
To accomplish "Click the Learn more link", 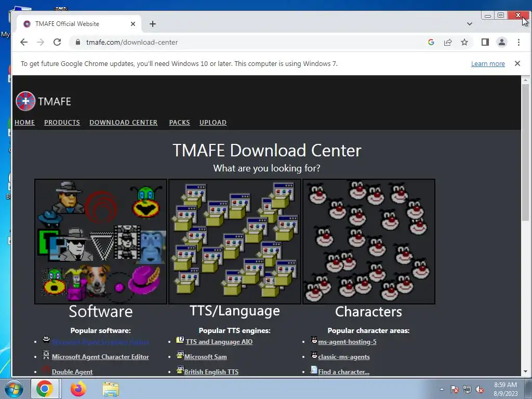I will tap(488, 63).
